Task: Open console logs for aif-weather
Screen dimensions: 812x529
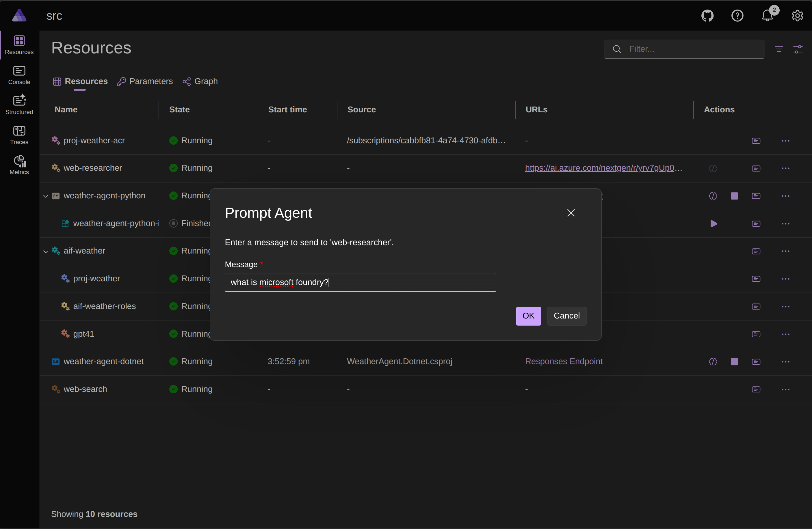Action: (756, 252)
